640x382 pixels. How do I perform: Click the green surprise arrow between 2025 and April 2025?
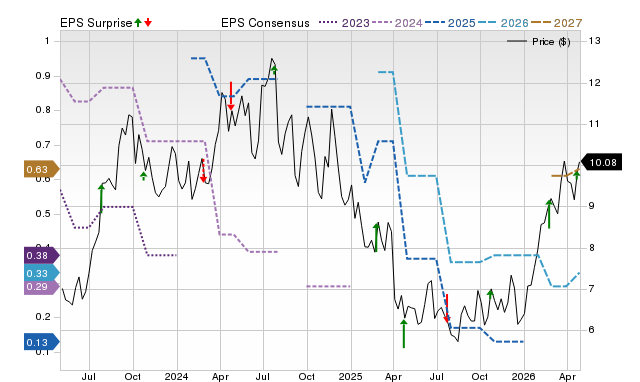pyautogui.click(x=376, y=238)
